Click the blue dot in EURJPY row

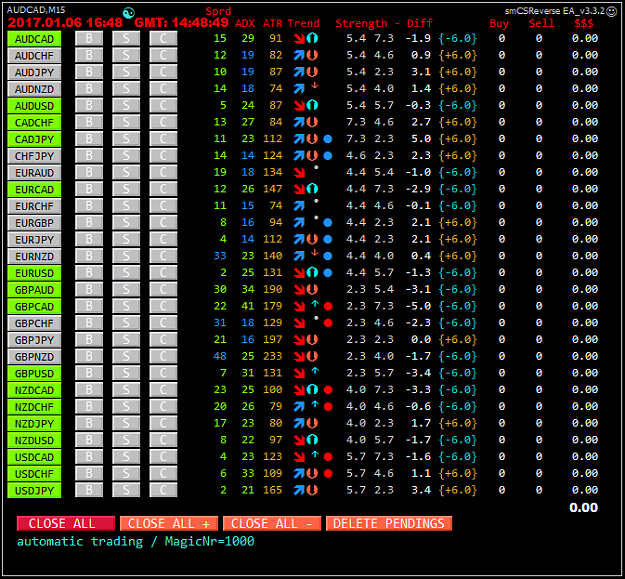[328, 239]
